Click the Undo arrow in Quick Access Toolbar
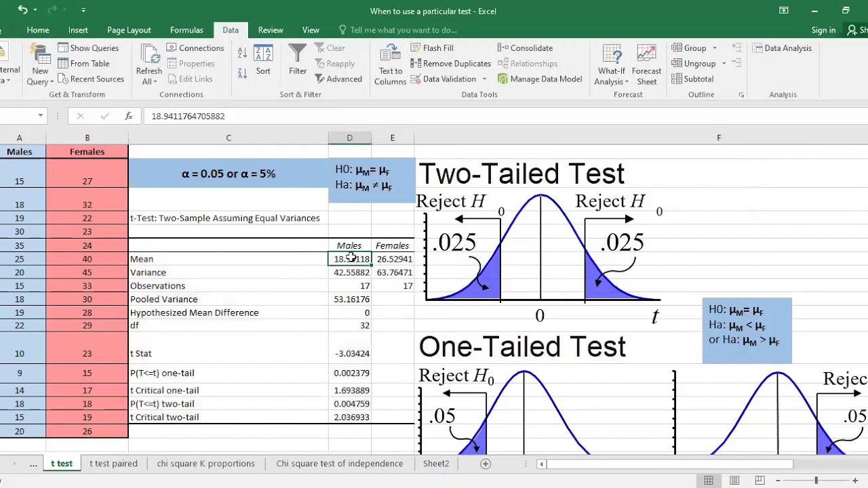 23,10
